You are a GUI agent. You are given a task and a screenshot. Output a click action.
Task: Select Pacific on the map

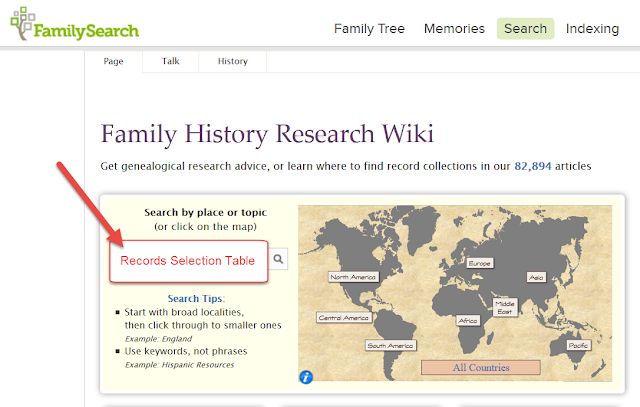tap(578, 345)
